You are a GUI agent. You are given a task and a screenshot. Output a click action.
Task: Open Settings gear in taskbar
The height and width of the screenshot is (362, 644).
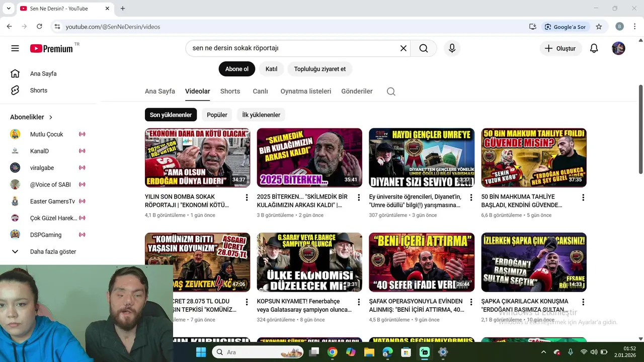point(443,352)
